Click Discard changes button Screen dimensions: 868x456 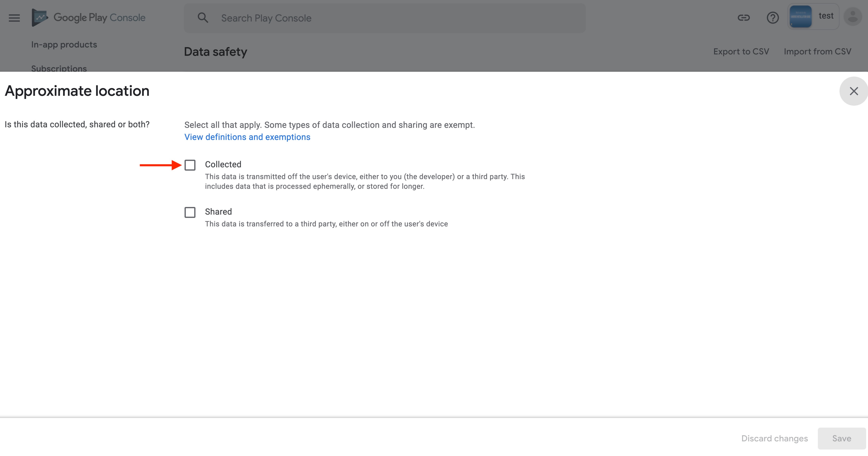[774, 438]
